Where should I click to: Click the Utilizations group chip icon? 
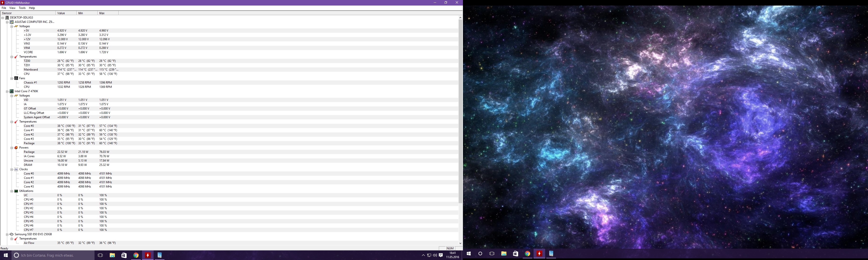(16, 191)
